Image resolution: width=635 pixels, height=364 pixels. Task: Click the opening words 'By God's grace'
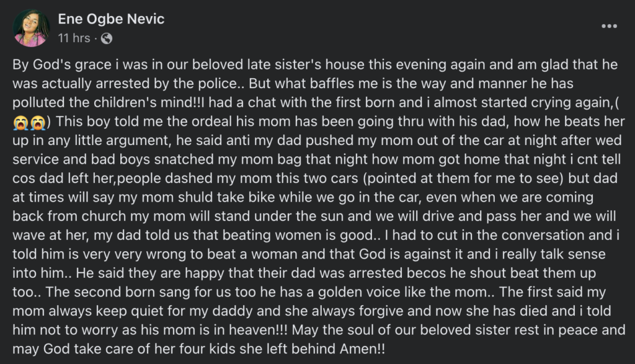(x=62, y=64)
